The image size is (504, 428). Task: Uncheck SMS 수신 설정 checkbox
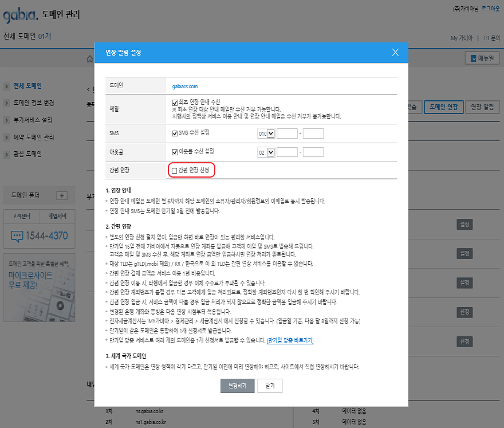pyautogui.click(x=175, y=133)
